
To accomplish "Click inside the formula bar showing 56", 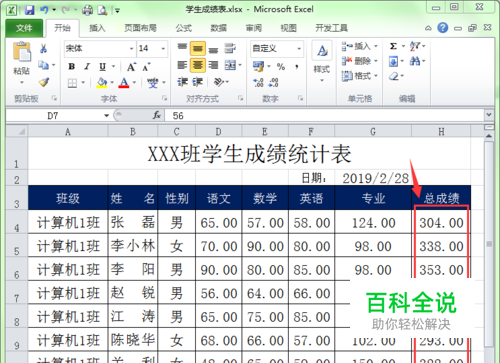I will 325,116.
